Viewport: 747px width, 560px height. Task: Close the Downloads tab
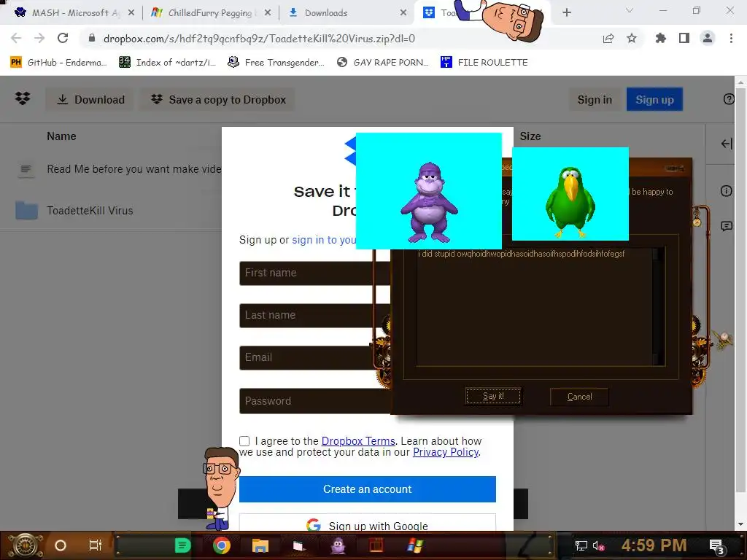(403, 13)
